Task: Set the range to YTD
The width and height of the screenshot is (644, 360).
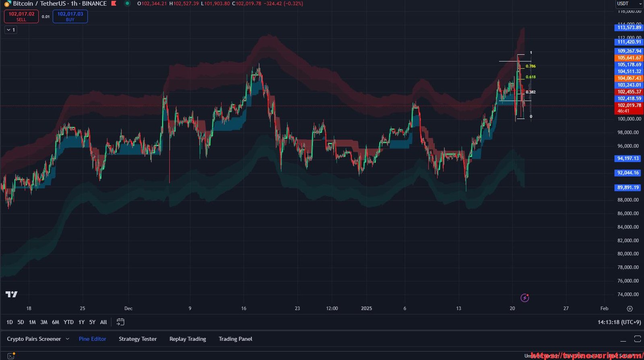Action: (x=68, y=322)
